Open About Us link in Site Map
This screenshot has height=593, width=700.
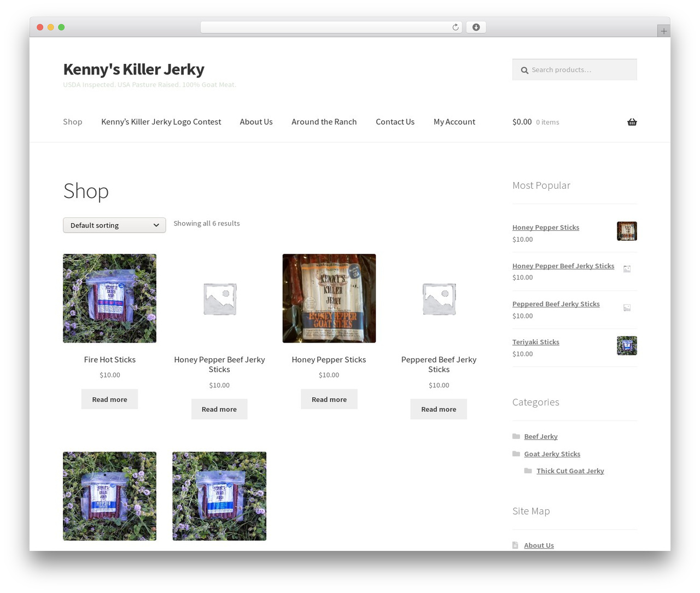pyautogui.click(x=539, y=545)
